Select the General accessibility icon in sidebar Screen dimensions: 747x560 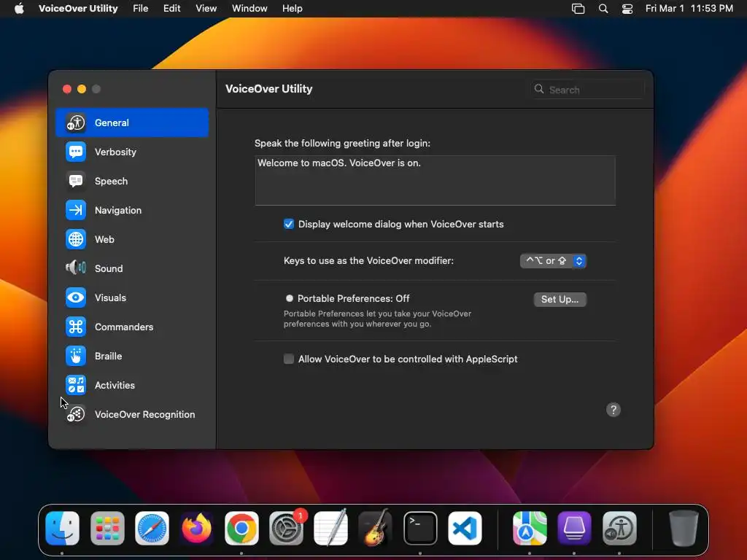click(76, 122)
